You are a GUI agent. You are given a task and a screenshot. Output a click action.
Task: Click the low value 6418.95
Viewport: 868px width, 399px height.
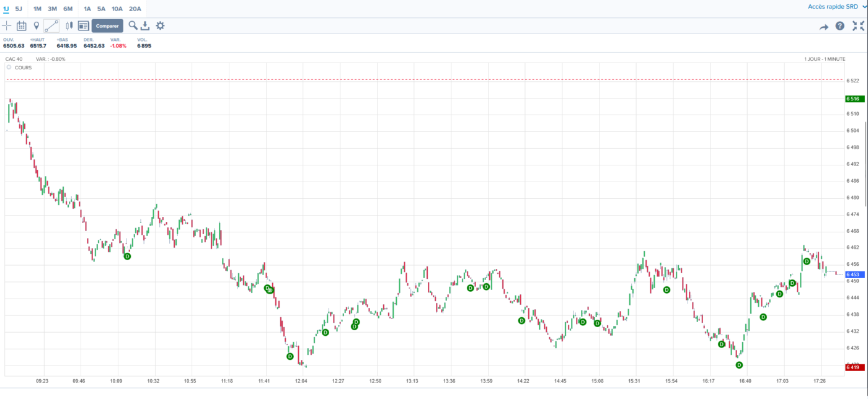pos(67,46)
